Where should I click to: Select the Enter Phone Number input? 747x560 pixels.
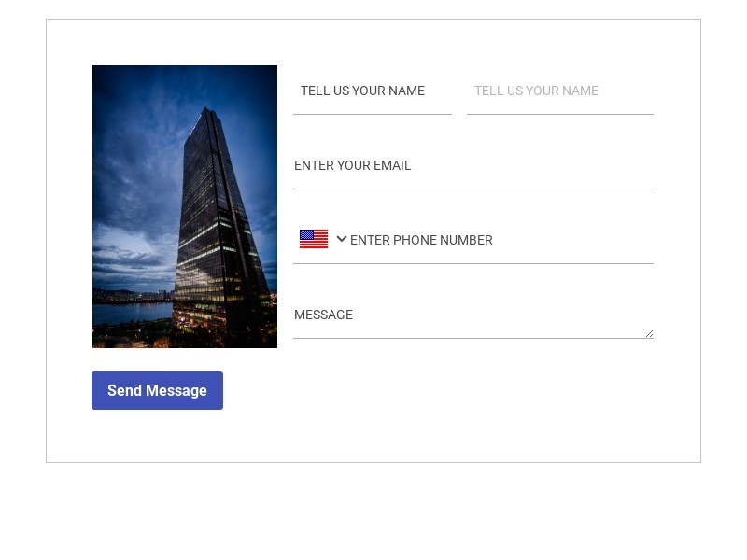coord(500,240)
